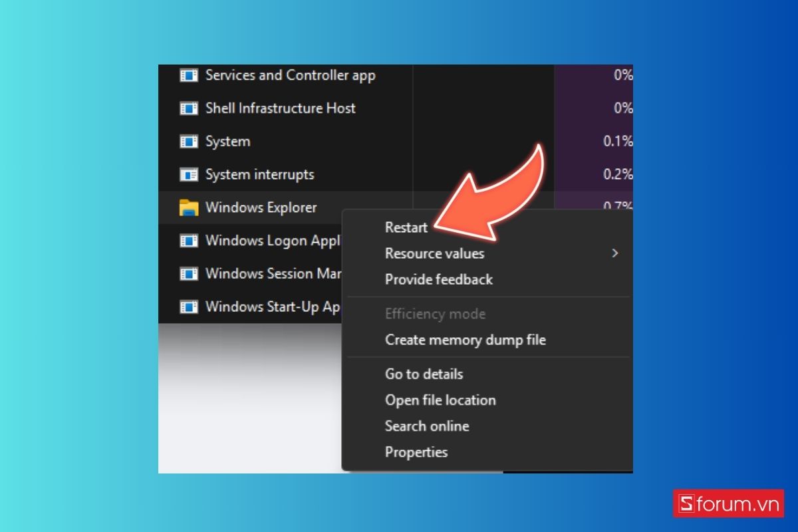Click the Windows Start-Up Application icon
798x532 pixels.
click(x=189, y=307)
